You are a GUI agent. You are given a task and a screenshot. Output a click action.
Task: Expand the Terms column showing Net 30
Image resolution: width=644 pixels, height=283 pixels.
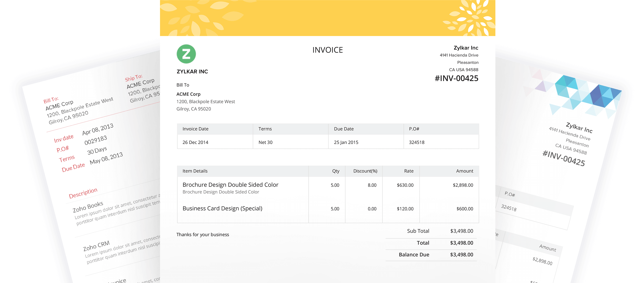[266, 142]
